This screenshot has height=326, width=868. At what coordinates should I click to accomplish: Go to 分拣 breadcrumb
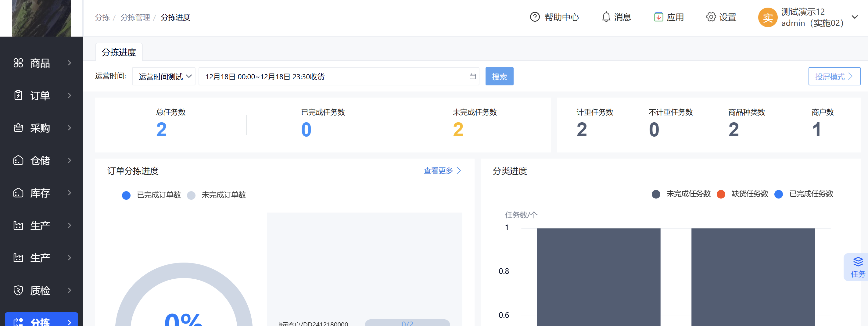pos(102,17)
